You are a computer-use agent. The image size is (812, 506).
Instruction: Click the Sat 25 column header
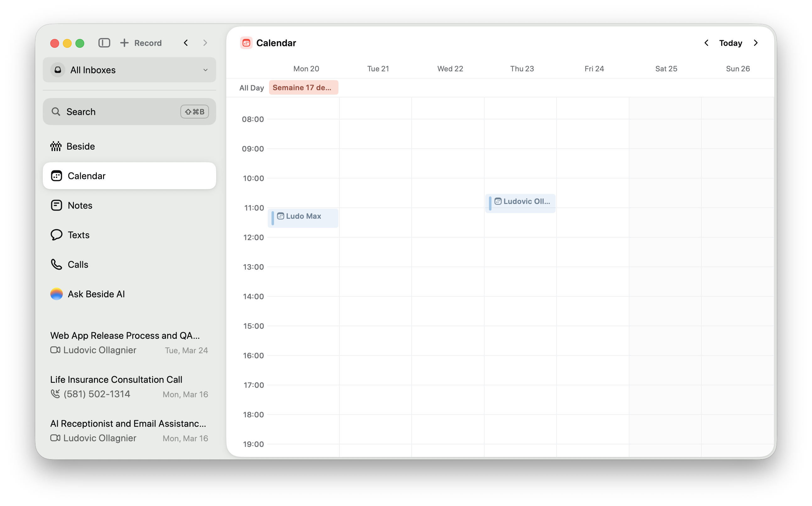point(666,69)
